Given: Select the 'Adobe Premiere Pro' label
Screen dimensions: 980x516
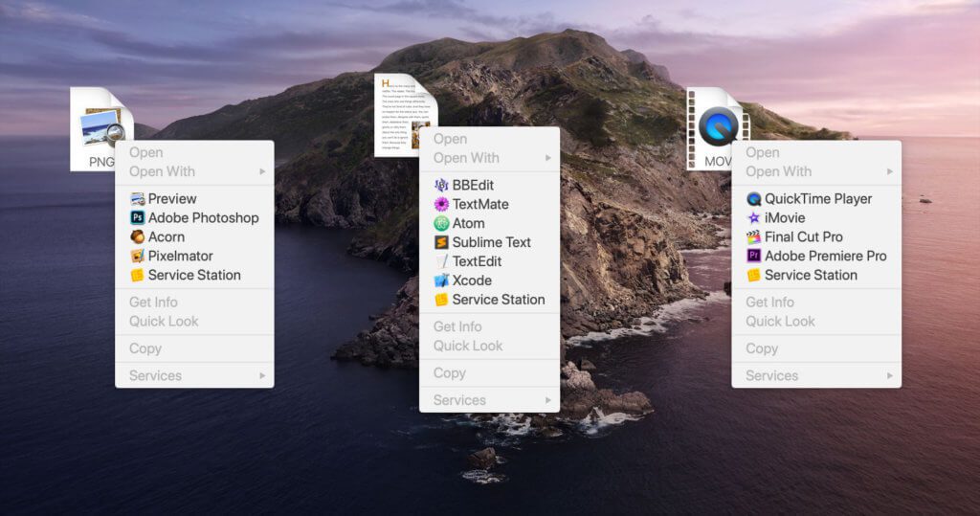Looking at the screenshot, I should click(x=826, y=256).
